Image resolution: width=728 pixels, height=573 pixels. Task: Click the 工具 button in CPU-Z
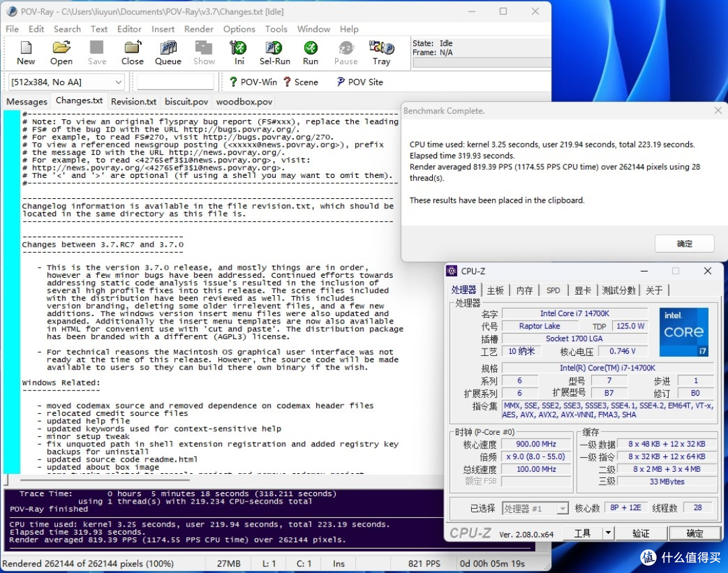click(x=582, y=533)
